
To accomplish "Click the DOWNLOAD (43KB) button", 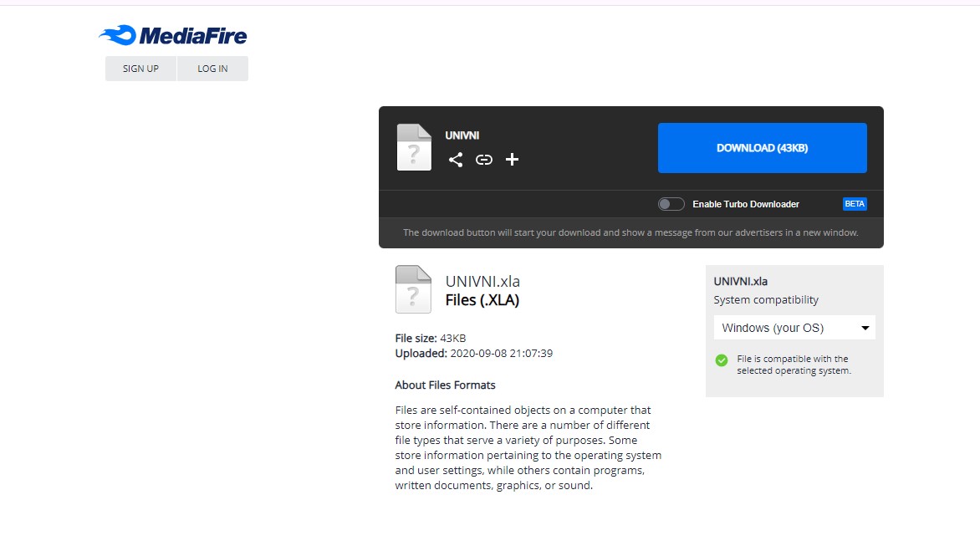I will pyautogui.click(x=762, y=148).
